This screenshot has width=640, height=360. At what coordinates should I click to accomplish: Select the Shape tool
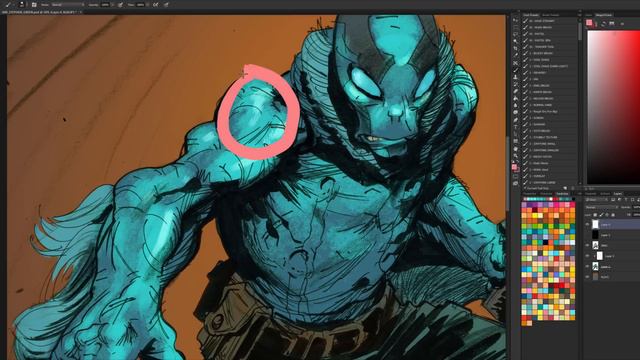pos(516,141)
